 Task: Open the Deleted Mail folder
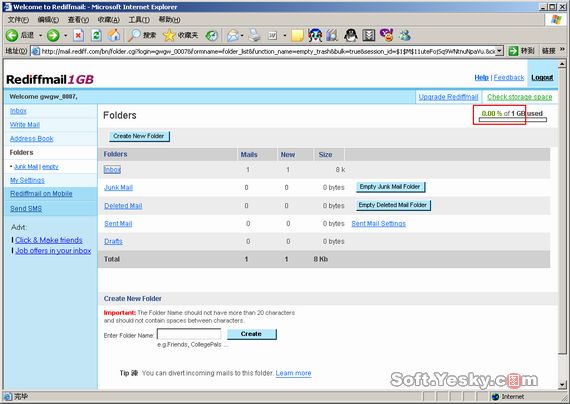[123, 206]
